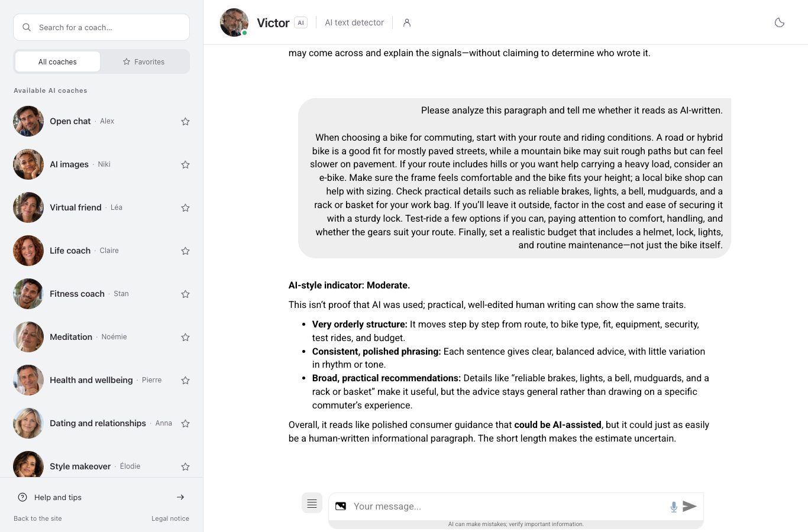Viewport: 808px width, 532px height.
Task: Star the AI images coach Niki
Action: click(185, 164)
